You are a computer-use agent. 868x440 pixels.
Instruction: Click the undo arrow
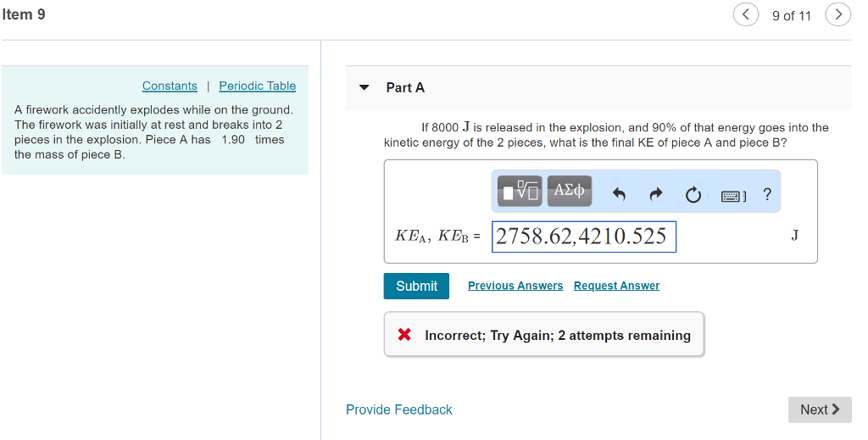619,195
